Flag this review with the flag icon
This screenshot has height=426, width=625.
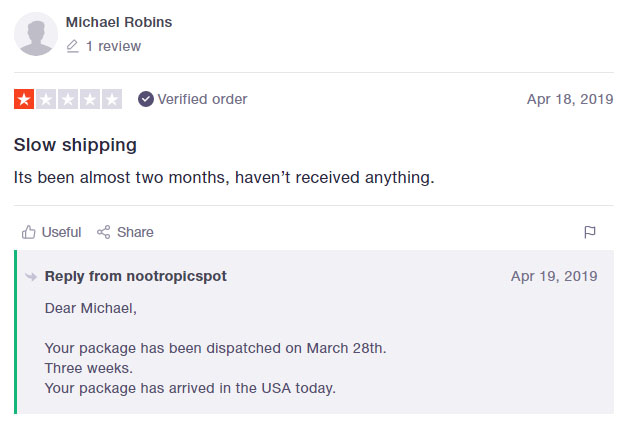590,232
